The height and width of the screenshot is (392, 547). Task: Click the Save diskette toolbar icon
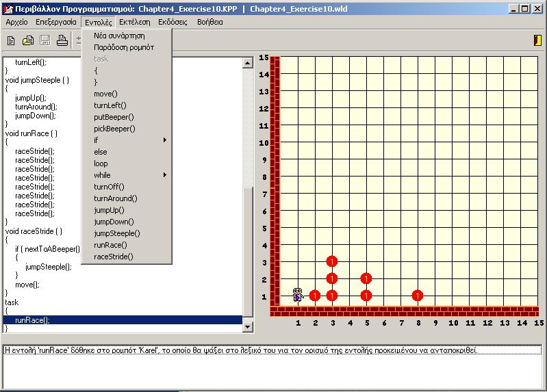pyautogui.click(x=45, y=40)
